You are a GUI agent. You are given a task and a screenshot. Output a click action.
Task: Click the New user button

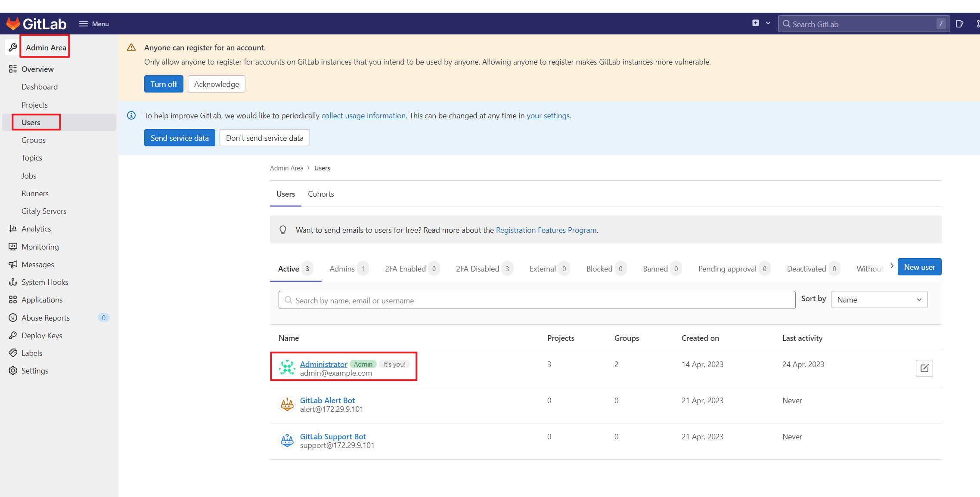click(919, 267)
